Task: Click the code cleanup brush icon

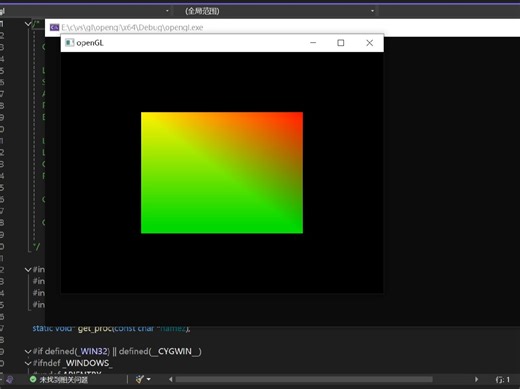Action: tap(140, 379)
